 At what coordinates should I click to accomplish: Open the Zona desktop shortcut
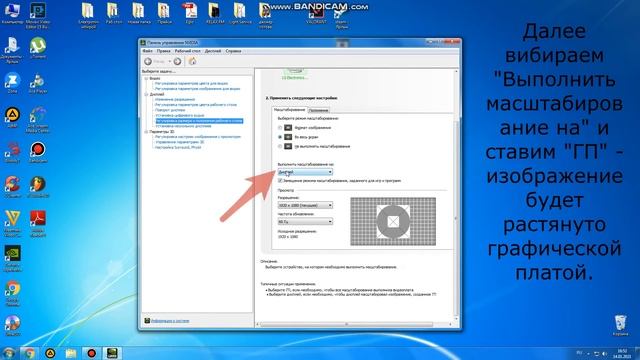click(12, 83)
